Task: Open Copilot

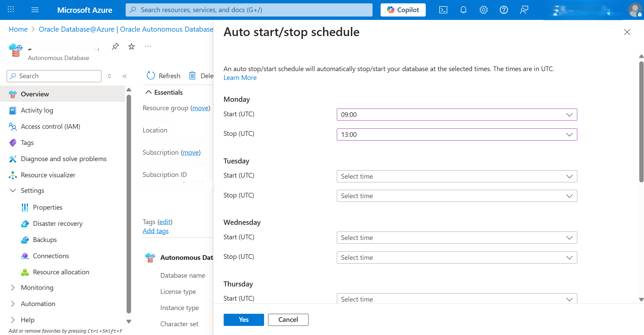Action: point(403,10)
